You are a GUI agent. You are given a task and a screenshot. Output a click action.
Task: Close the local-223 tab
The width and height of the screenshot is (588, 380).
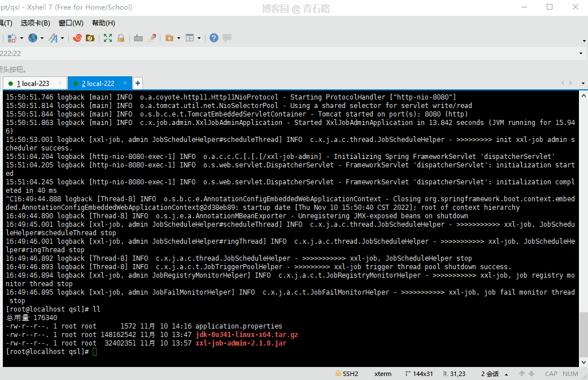coord(60,83)
